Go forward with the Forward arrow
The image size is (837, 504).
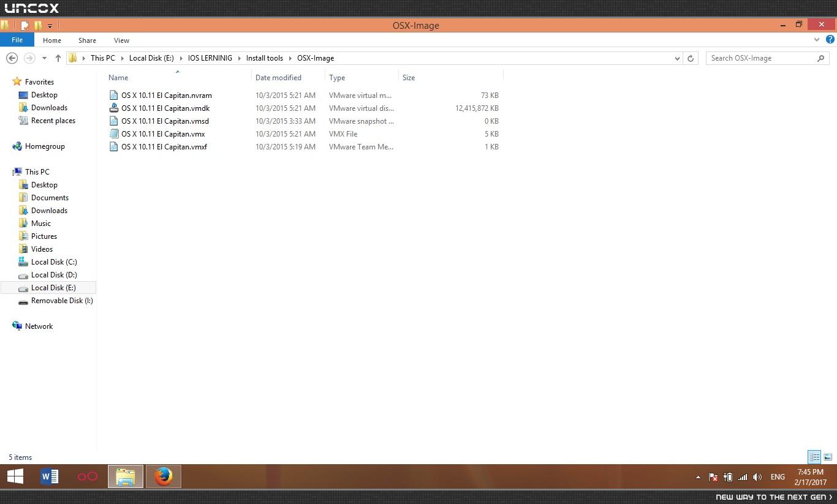(x=29, y=58)
